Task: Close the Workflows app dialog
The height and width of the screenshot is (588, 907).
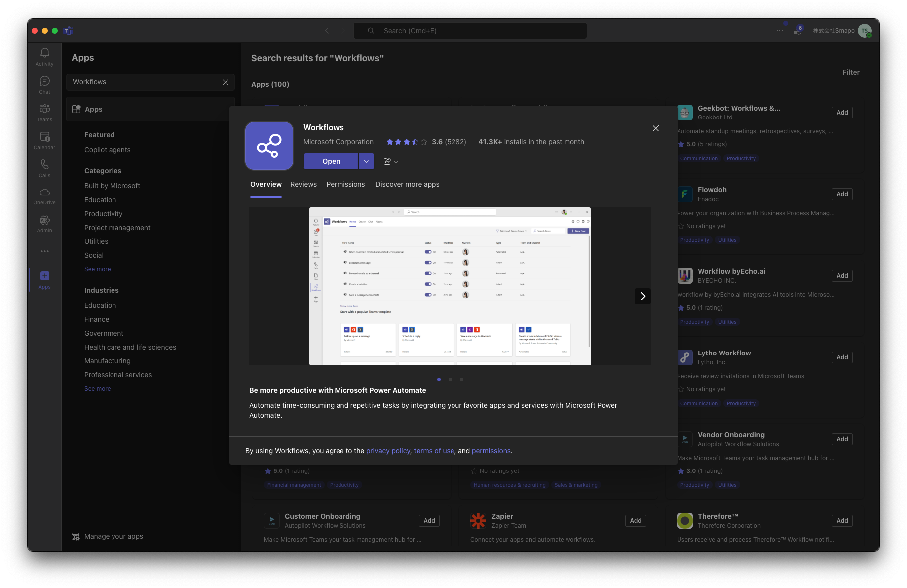Action: [656, 128]
